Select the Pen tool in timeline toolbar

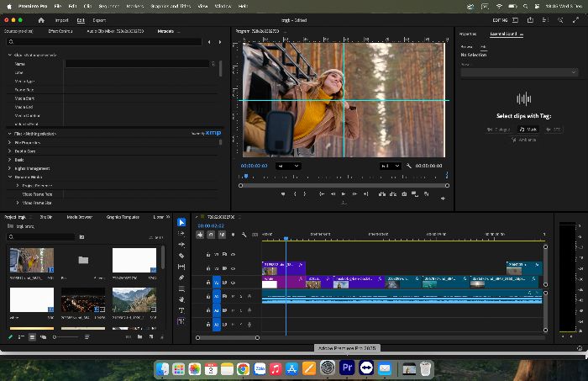coord(181,278)
